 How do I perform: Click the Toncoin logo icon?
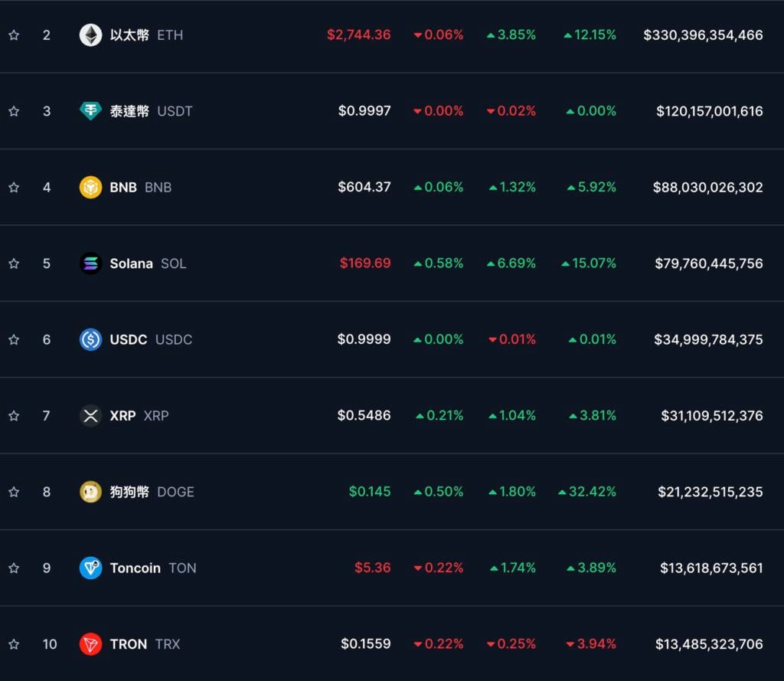click(90, 568)
